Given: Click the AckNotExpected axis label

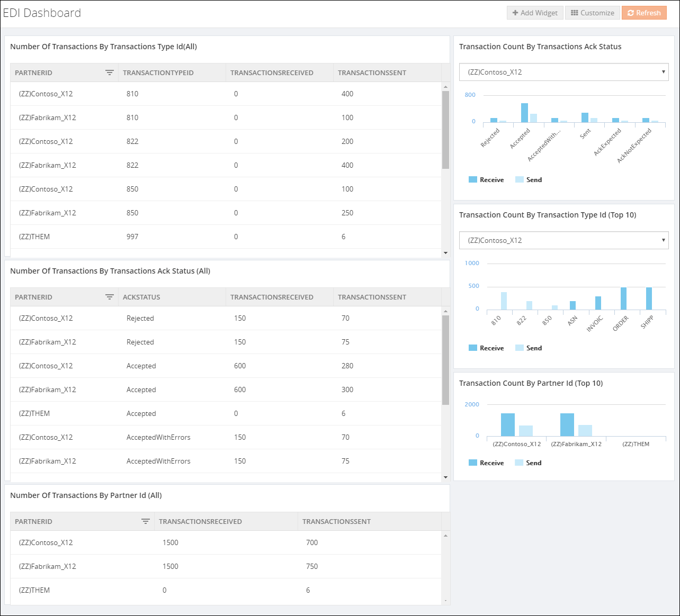Looking at the screenshot, I should click(x=634, y=146).
